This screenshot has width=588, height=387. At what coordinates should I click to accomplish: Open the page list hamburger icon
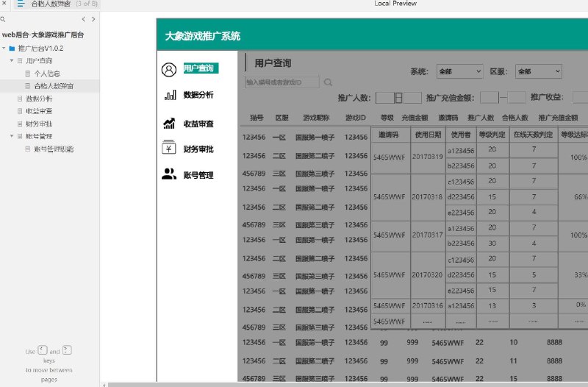[x=21, y=4]
